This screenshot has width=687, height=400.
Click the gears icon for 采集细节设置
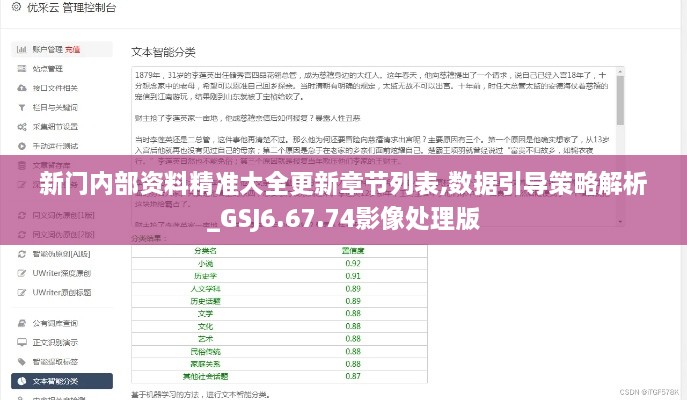(21, 127)
